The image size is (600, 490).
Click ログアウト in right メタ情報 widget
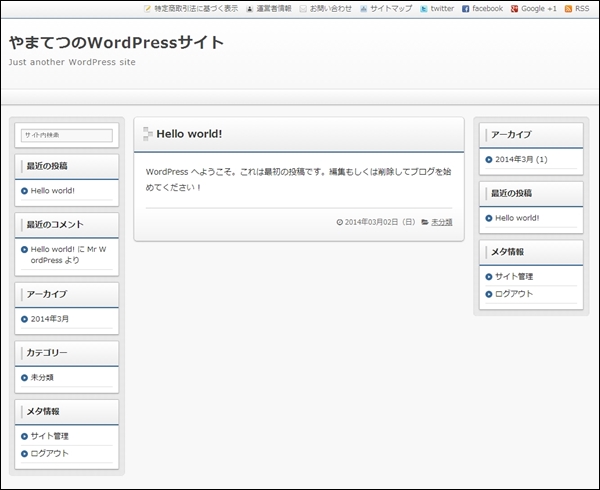click(514, 294)
